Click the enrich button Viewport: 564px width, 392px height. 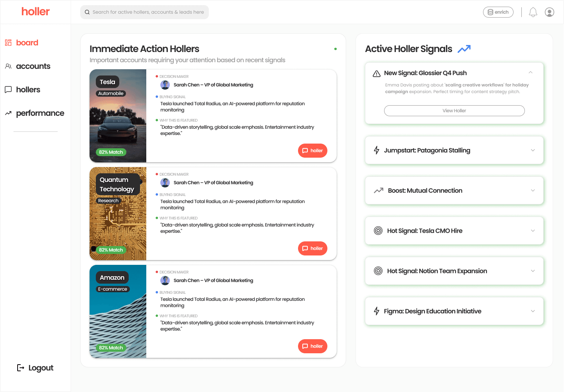pyautogui.click(x=498, y=12)
